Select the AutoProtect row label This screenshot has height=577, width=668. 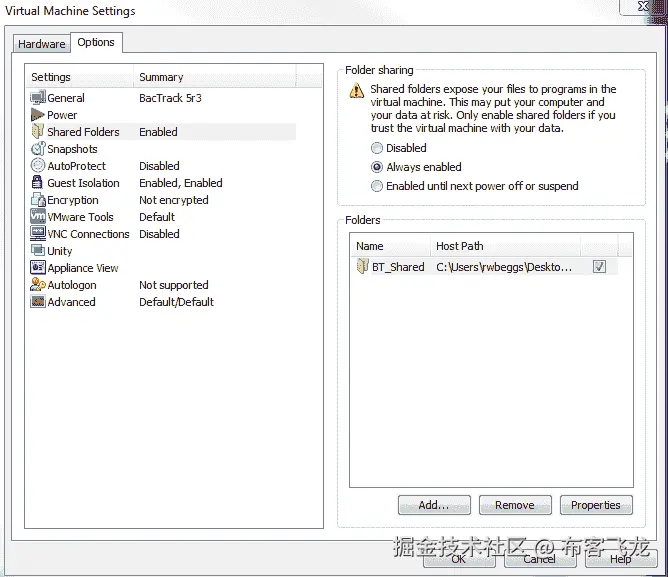click(x=76, y=166)
